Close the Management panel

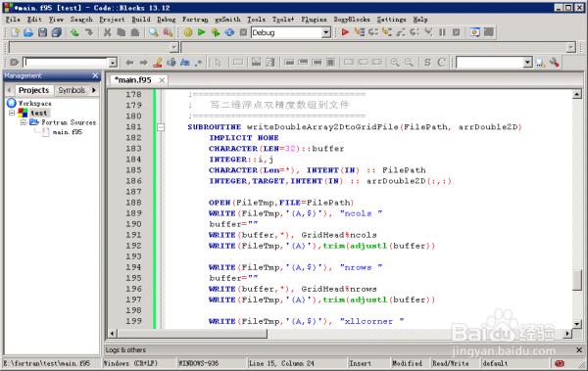[95, 75]
